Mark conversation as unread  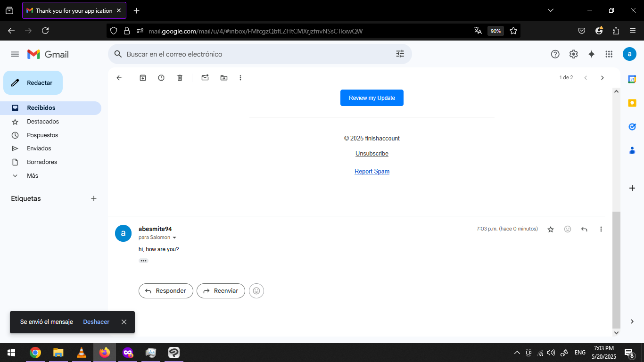(205, 78)
